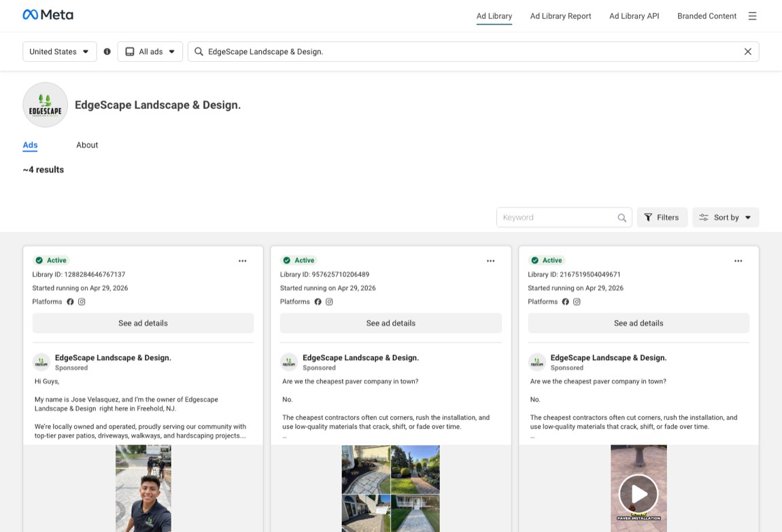Screen dimensions: 782x532
Task: Click Instagram platform icon on ad 957625710206489
Action: (329, 302)
